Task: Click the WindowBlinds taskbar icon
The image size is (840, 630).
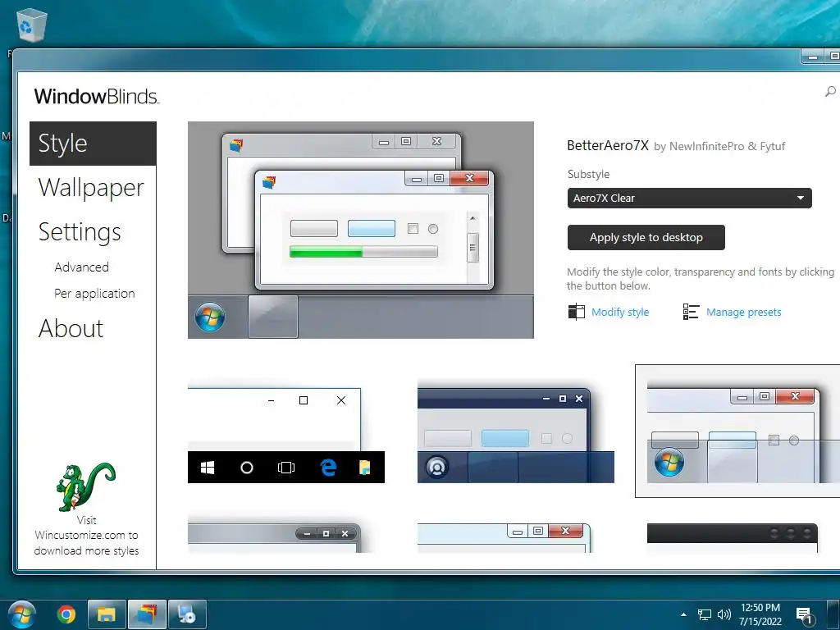Action: coord(147,614)
